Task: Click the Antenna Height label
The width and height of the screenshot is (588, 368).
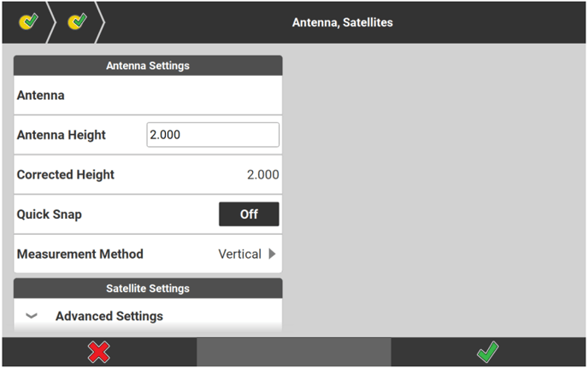Action: [62, 135]
